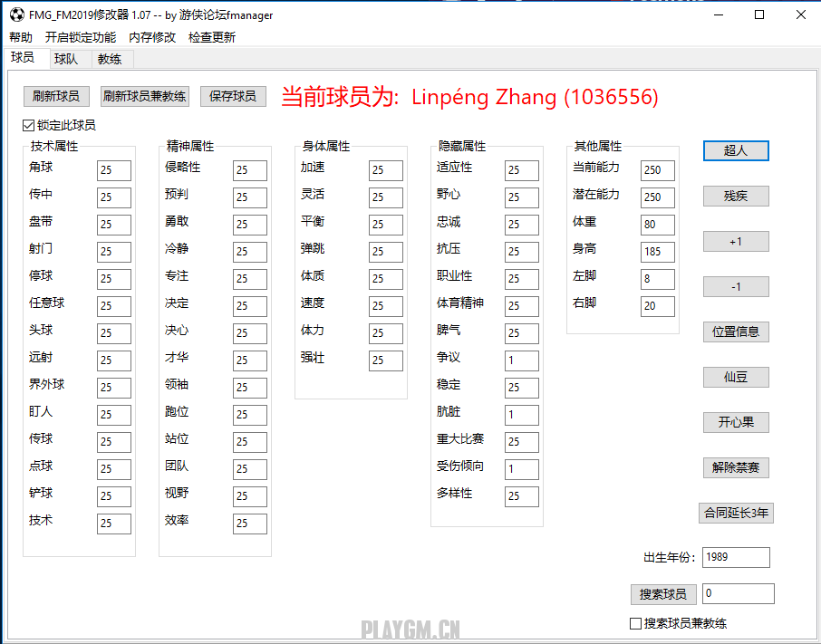
Task: Click the 残疾 button
Action: [x=736, y=196]
